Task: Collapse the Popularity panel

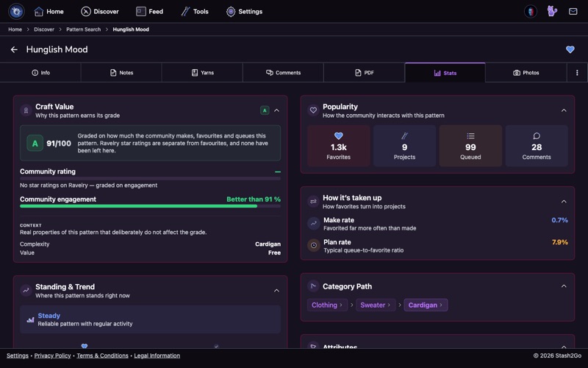Action: point(564,110)
